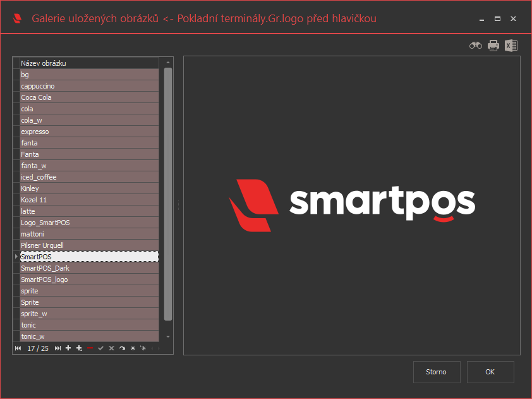Screen dimensions: 532x399
Task: Select the lowercase 'fanta' row
Action: point(89,143)
